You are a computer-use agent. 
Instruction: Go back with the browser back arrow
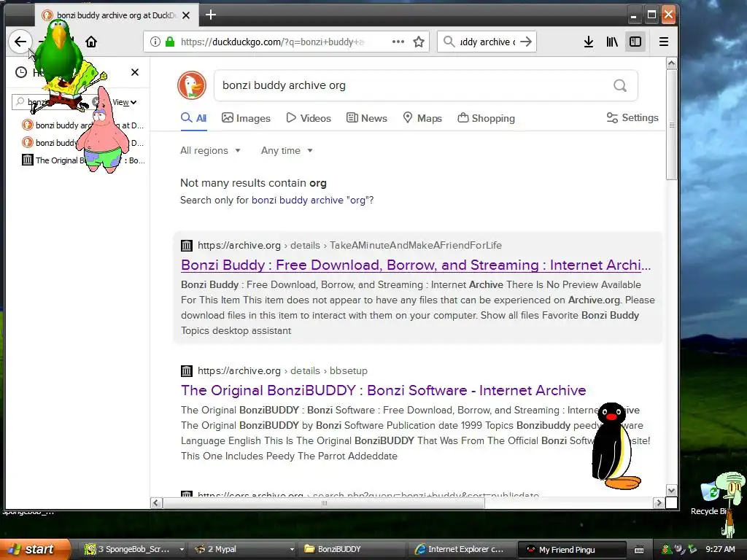click(20, 42)
